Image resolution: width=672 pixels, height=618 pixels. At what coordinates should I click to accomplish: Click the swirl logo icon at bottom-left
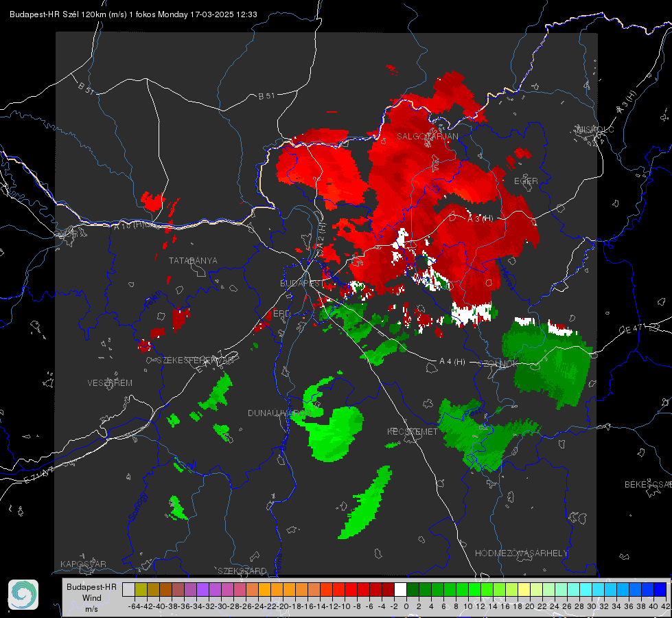click(x=23, y=595)
